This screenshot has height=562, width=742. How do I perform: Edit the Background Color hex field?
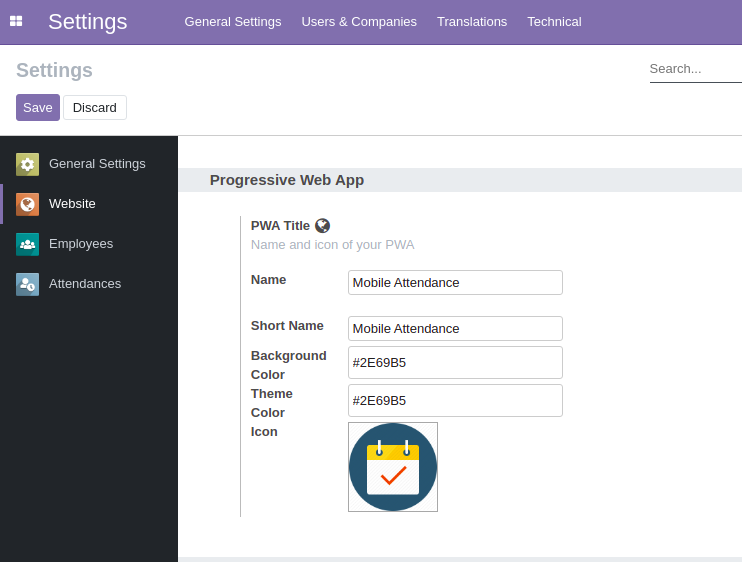(455, 362)
